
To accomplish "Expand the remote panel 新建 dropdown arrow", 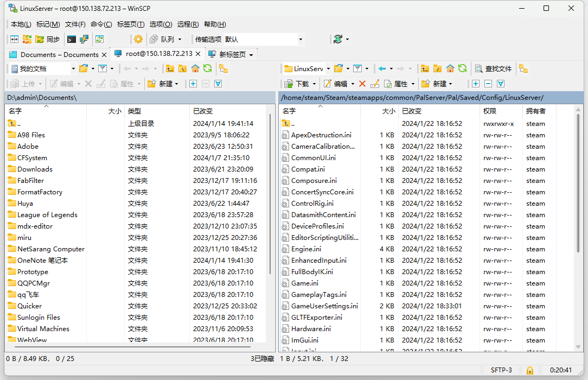I will point(450,84).
